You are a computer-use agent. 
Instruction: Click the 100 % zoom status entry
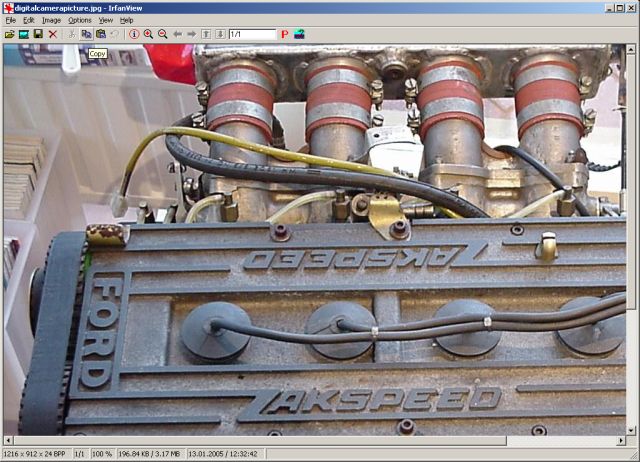(102, 454)
